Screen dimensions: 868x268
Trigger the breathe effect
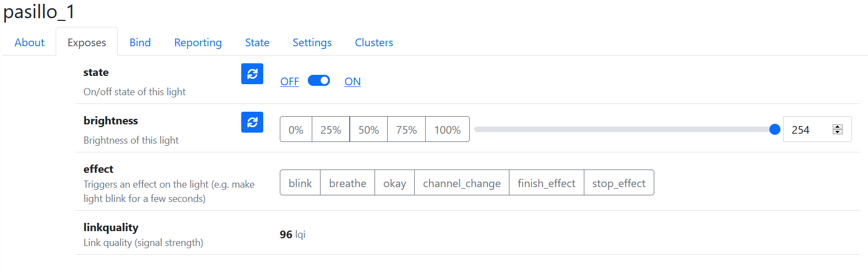tap(348, 183)
